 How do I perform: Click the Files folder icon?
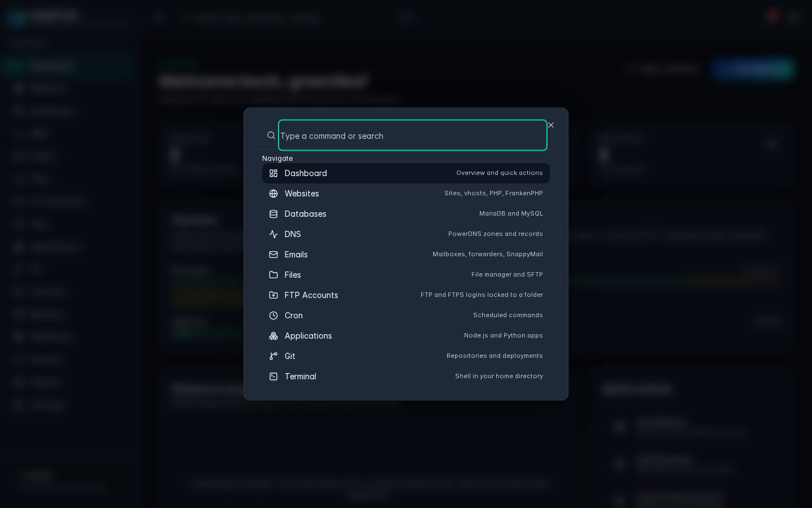(x=273, y=275)
